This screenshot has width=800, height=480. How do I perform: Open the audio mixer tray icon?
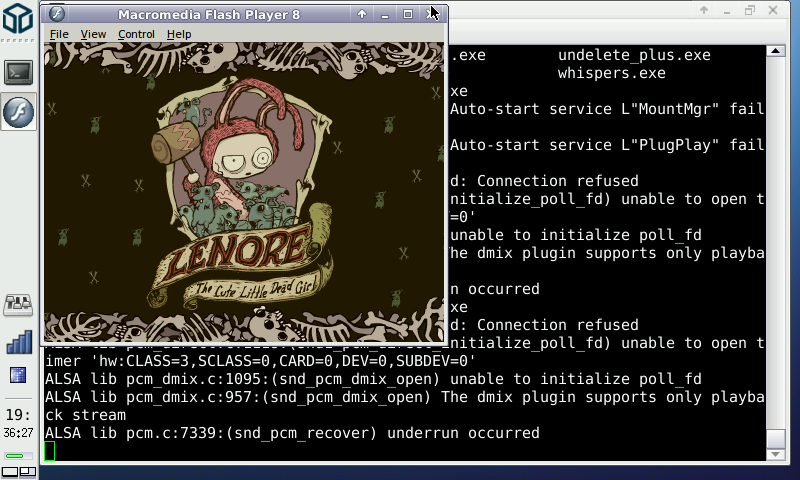click(19, 304)
